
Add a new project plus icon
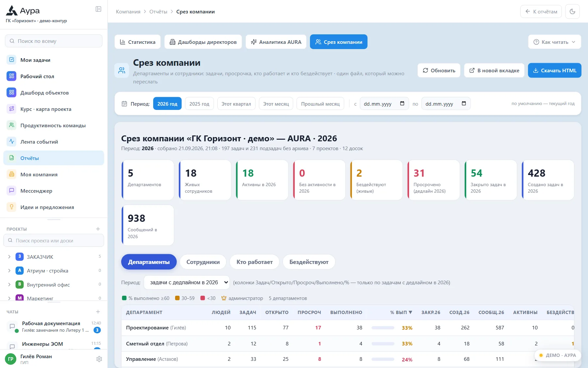coord(98,229)
